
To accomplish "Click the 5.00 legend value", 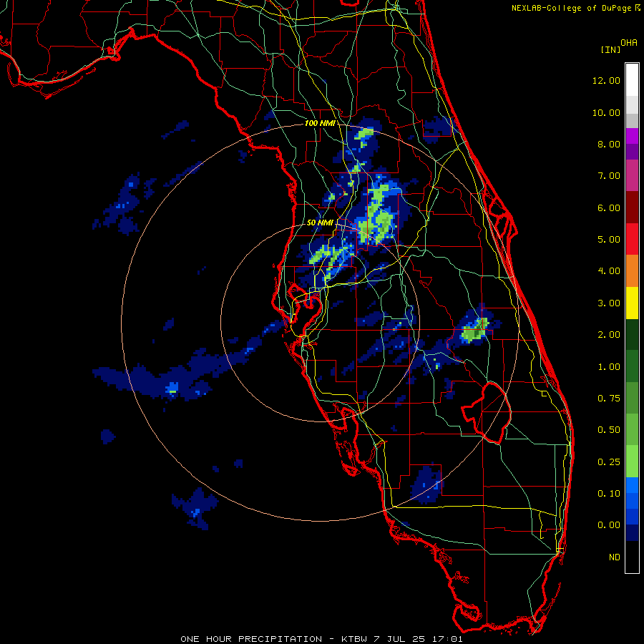I will (609, 240).
